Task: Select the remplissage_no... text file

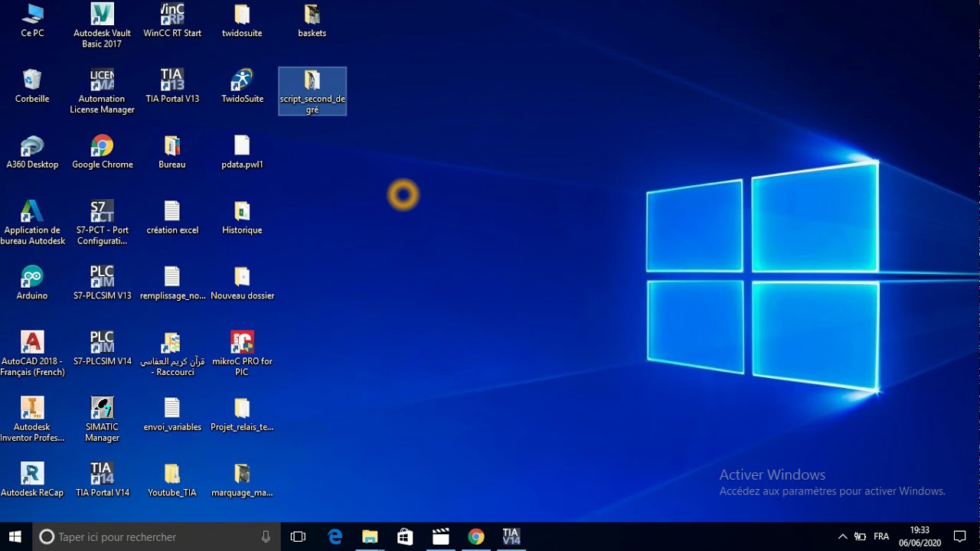Action: tap(172, 284)
